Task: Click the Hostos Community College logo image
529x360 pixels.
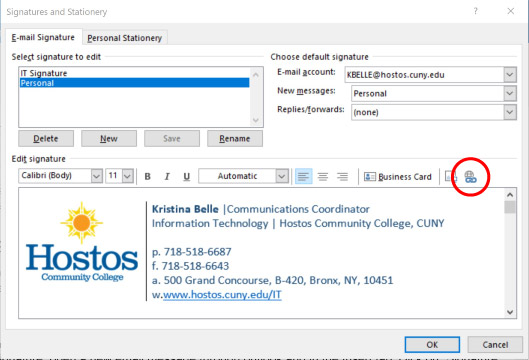Action: (82, 242)
